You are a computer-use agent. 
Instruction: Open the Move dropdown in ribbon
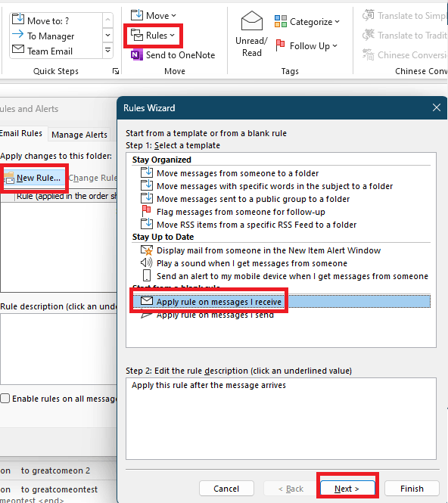coord(154,15)
